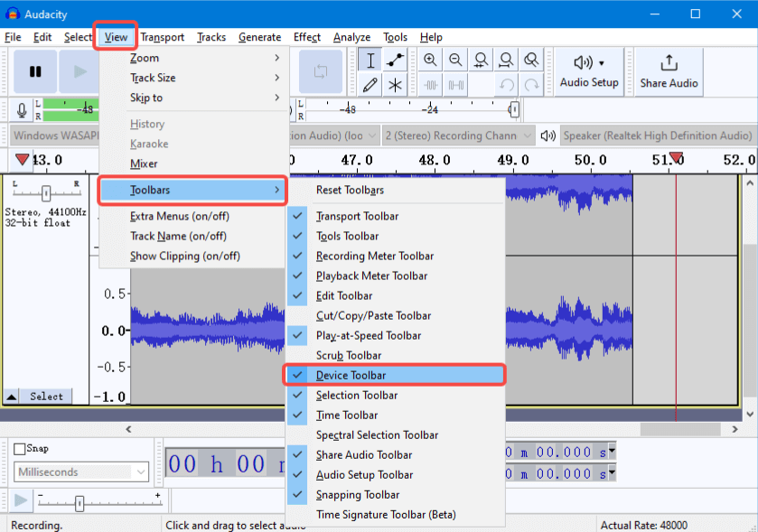Open the File menu
The width and height of the screenshot is (758, 532).
click(x=13, y=37)
